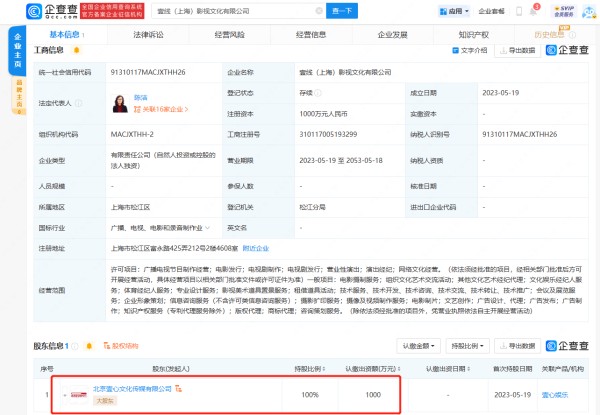Sort by 持股比例 column header arrows
Image resolution: width=600 pixels, height=415 pixels.
324,369
